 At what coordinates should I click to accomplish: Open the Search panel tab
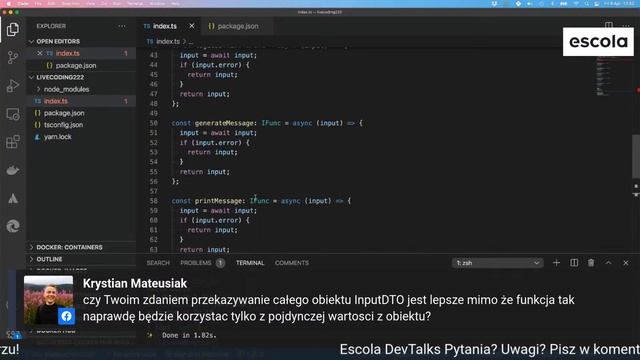click(x=158, y=263)
